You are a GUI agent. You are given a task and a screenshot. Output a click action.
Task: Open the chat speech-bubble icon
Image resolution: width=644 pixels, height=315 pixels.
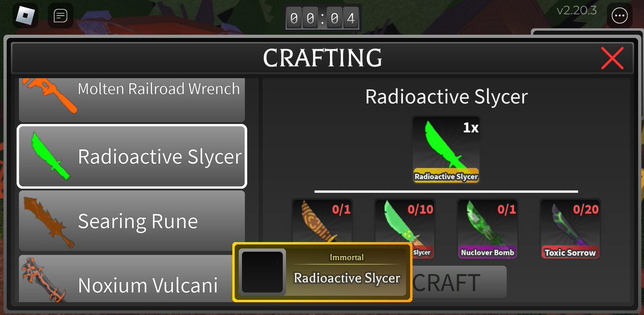pyautogui.click(x=61, y=16)
